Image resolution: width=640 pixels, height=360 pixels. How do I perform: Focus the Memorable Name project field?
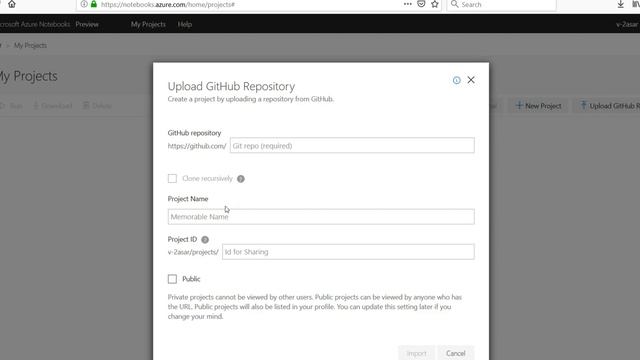321,216
